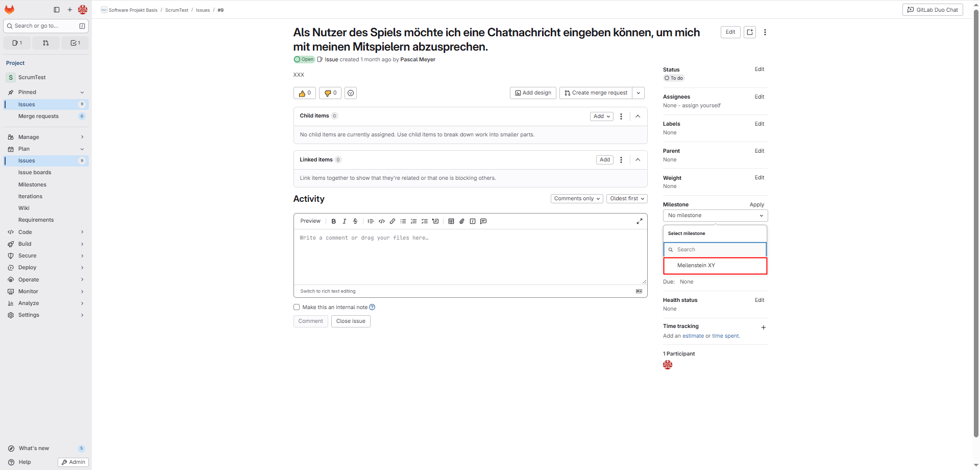Image resolution: width=980 pixels, height=470 pixels.
Task: Insert a link via toolbar icon
Action: 393,221
